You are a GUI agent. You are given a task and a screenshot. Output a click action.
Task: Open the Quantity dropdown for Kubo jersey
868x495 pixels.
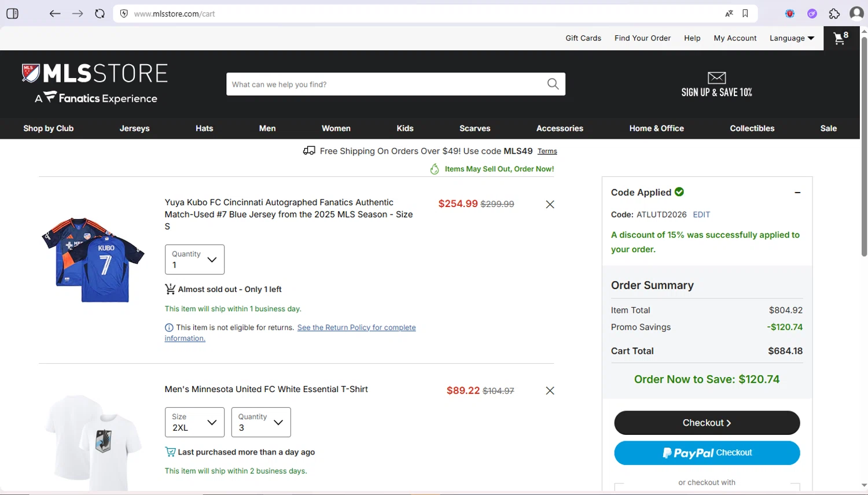(x=194, y=260)
